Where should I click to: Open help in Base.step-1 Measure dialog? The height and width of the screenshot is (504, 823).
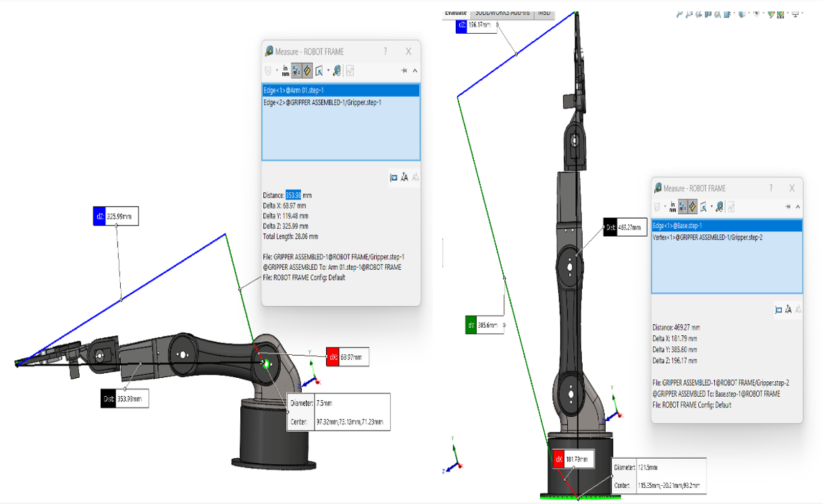click(x=771, y=188)
